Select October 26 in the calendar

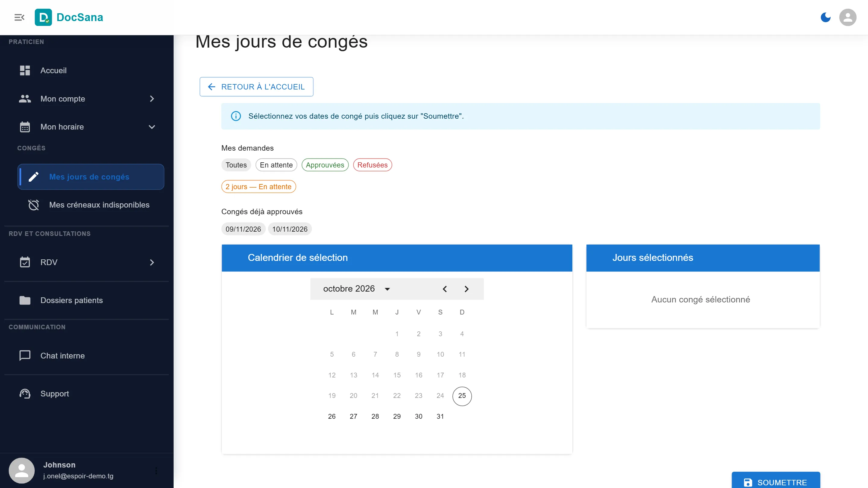tap(332, 417)
